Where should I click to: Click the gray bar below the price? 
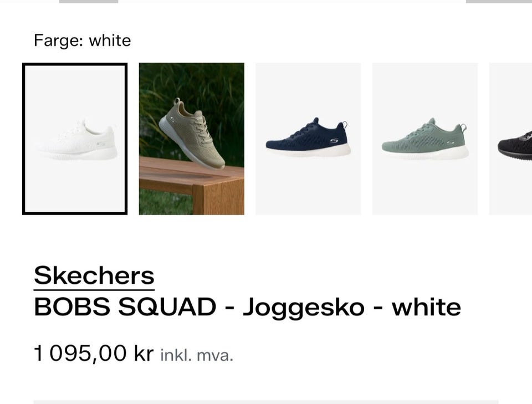pos(266,402)
